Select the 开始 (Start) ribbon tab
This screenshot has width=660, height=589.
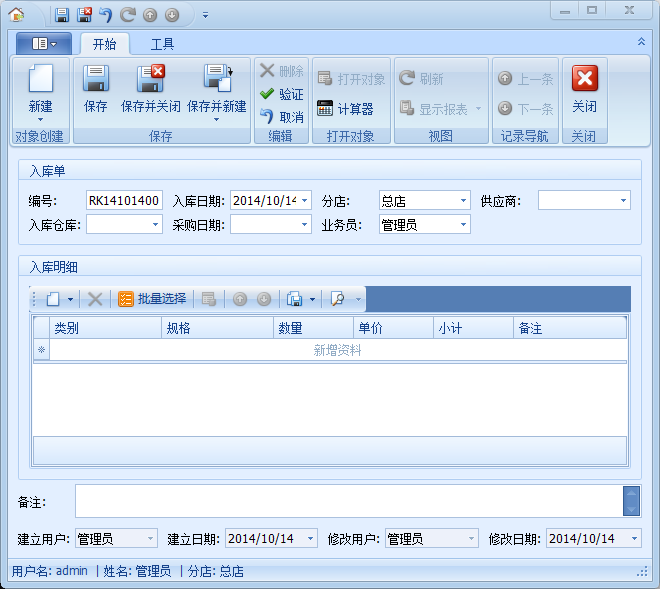click(104, 44)
